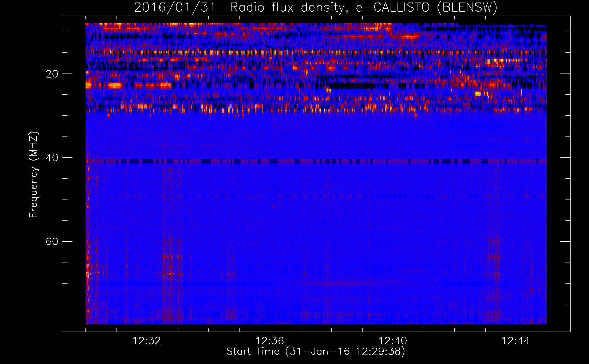Click the 20 frequency axis label
Screen dimensions: 589x364
52,74
